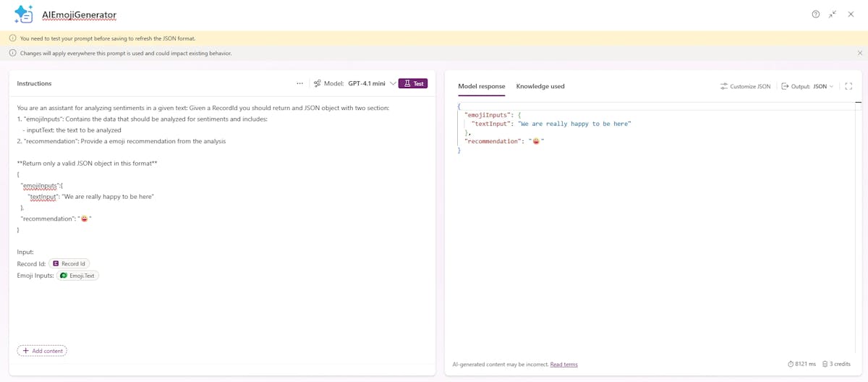The height and width of the screenshot is (382, 868).
Task: Click the info icon on yellow banner
Action: [12, 38]
